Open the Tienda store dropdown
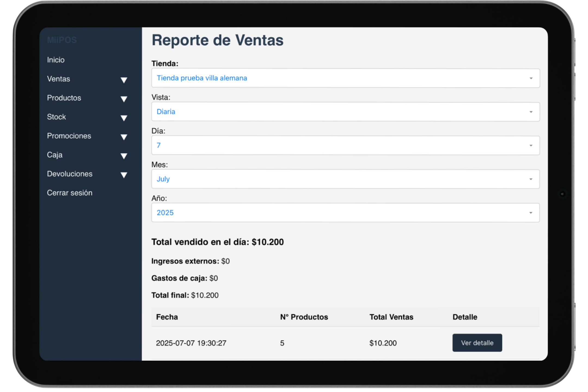This screenshot has height=392, width=588. [x=345, y=78]
